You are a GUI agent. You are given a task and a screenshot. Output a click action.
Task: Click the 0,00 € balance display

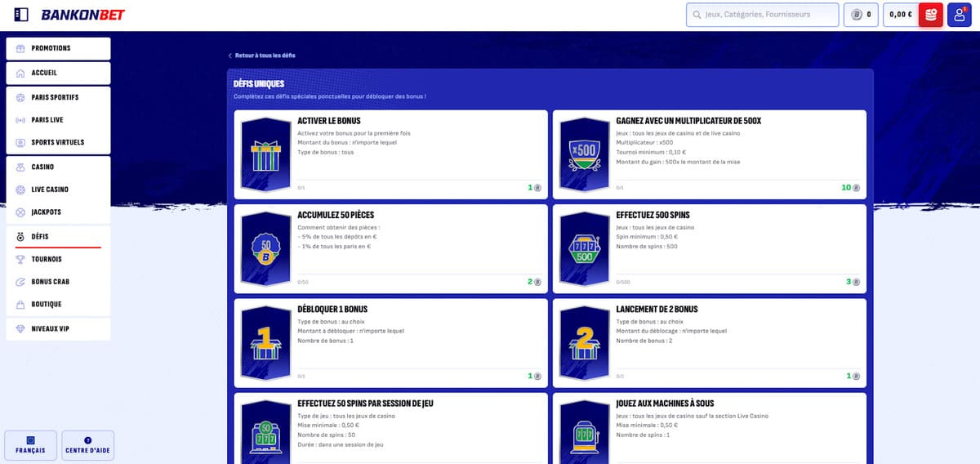click(900, 15)
